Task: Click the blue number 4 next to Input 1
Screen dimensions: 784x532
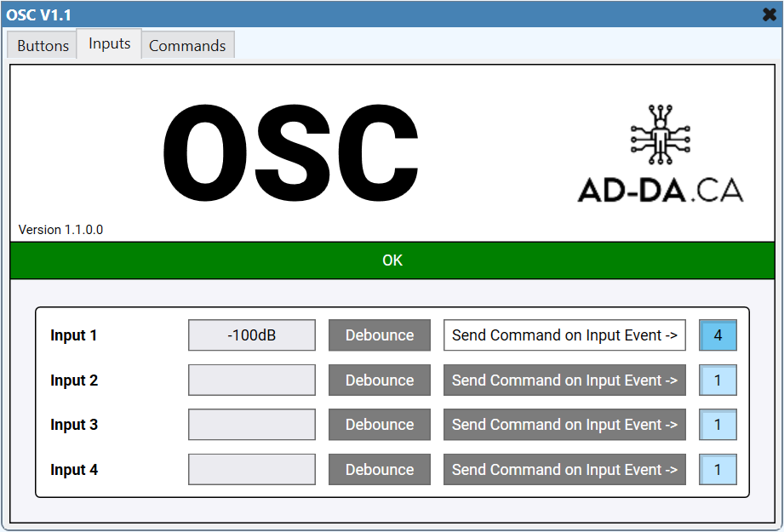Action: coord(718,335)
